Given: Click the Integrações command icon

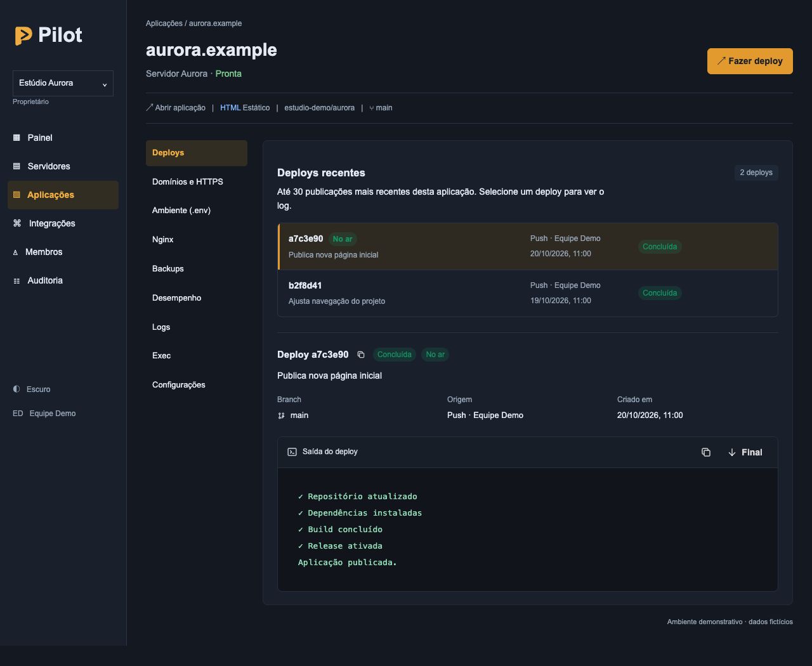Looking at the screenshot, I should pyautogui.click(x=17, y=223).
